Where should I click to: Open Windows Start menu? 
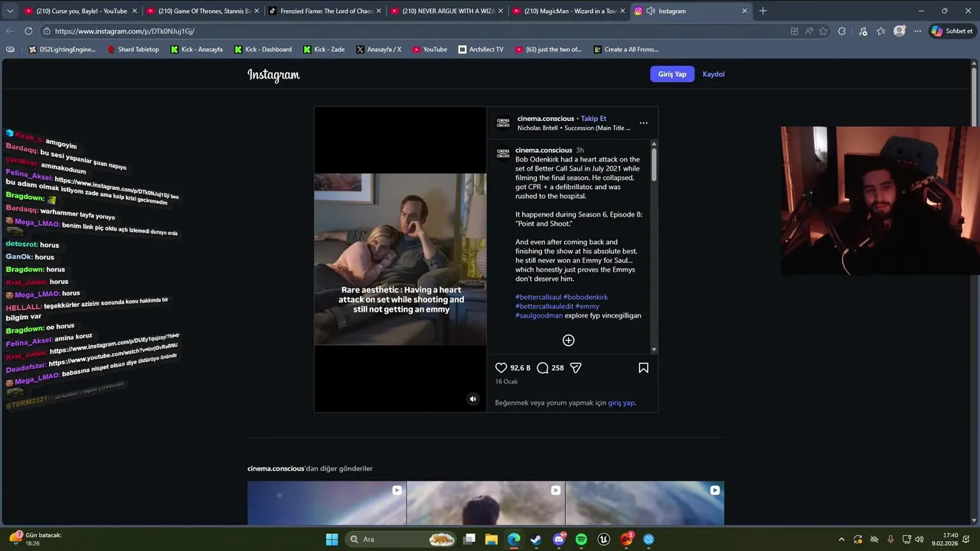(332, 540)
